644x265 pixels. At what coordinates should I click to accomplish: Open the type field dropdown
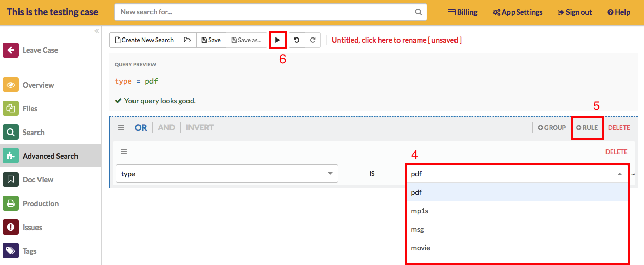point(226,174)
